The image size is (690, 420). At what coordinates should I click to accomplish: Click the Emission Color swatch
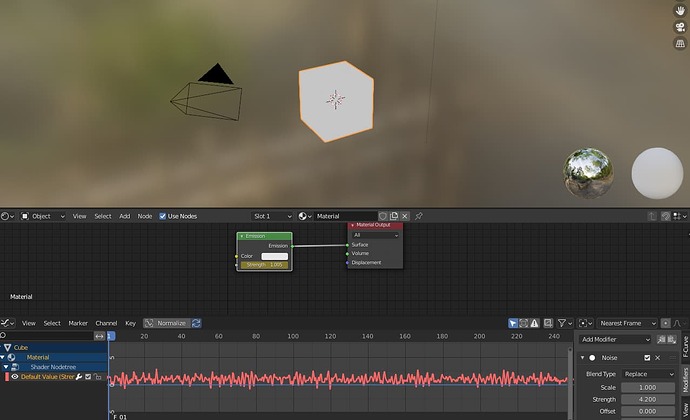(275, 256)
